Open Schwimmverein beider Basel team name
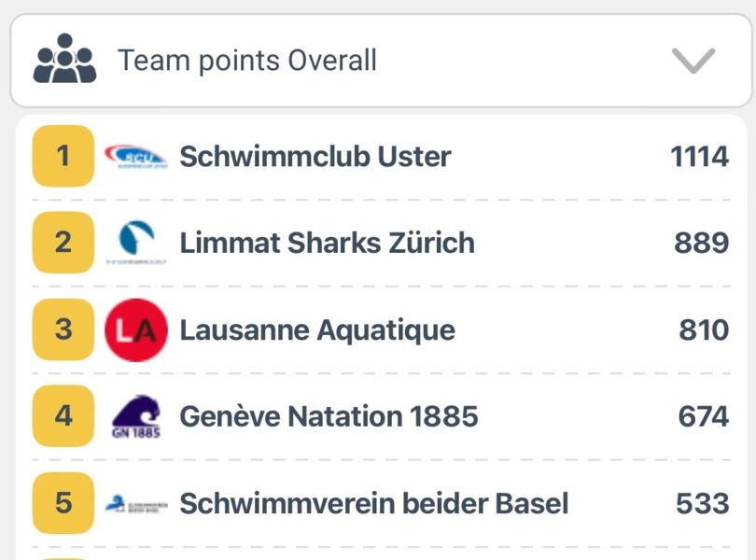 [373, 503]
